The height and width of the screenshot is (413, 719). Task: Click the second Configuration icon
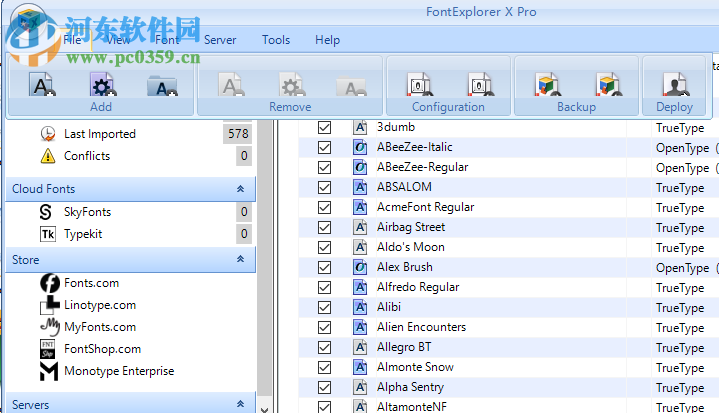[481, 85]
